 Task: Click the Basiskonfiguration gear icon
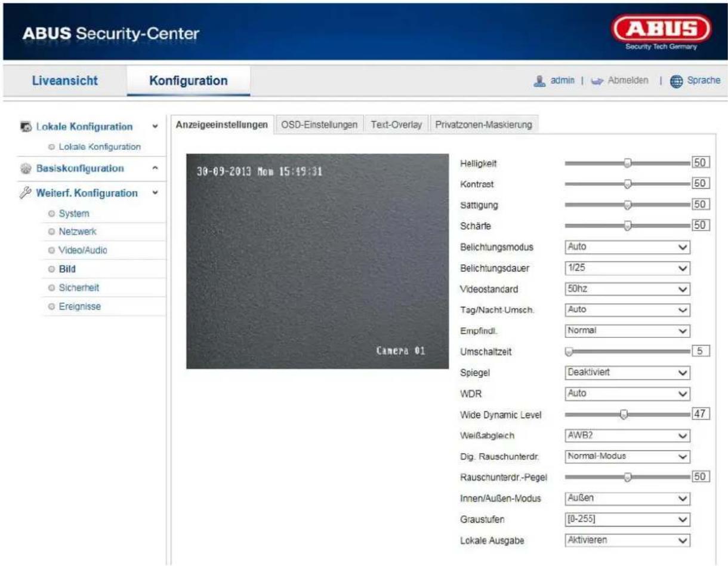(26, 168)
